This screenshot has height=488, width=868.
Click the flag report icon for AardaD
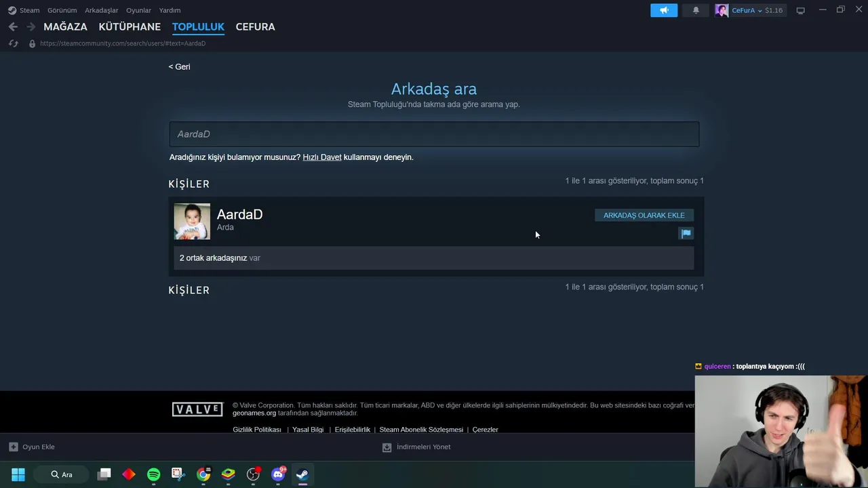pyautogui.click(x=686, y=233)
